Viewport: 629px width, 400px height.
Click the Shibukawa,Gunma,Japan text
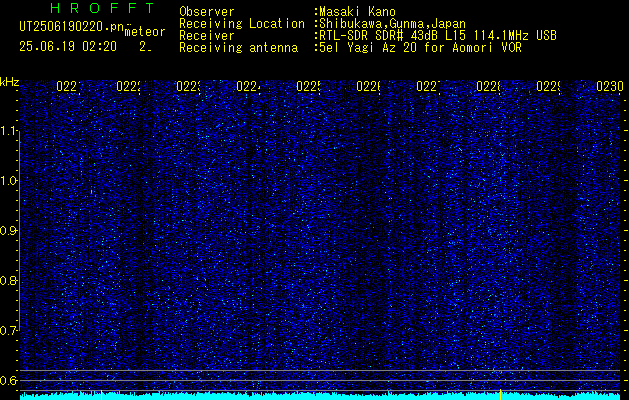(x=390, y=24)
